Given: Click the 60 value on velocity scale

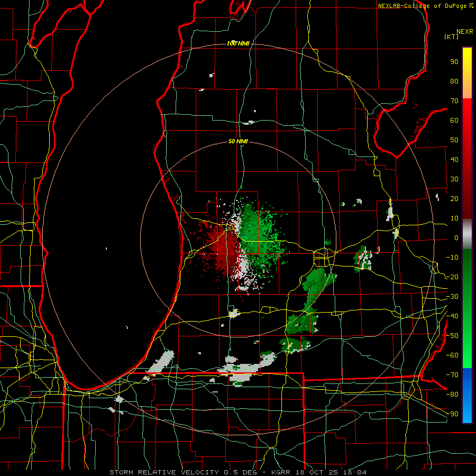Looking at the screenshot, I should click(x=454, y=121).
